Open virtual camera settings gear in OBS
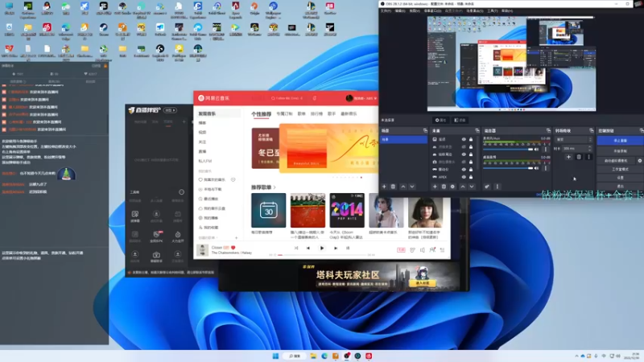Screen dimensions: 644x362 pyautogui.click(x=640, y=160)
